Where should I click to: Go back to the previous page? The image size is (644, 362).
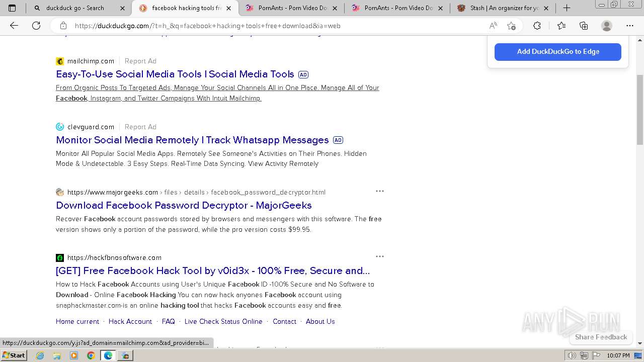coord(14,26)
